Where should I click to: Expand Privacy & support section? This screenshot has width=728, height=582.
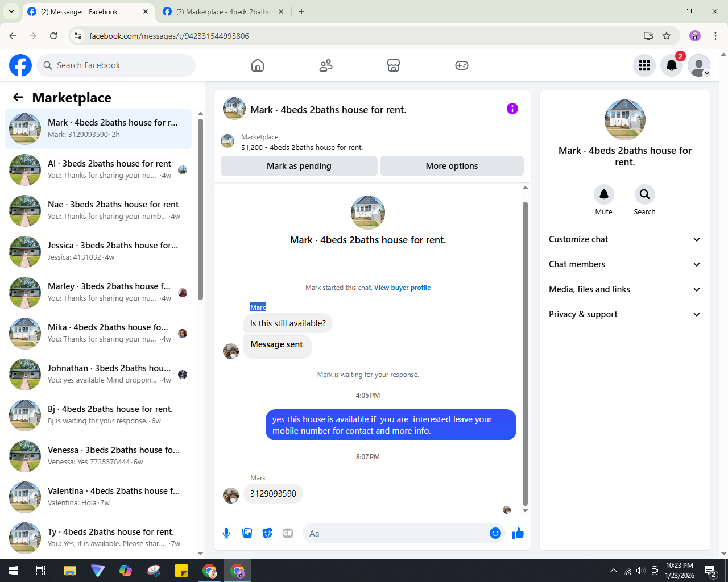[624, 314]
